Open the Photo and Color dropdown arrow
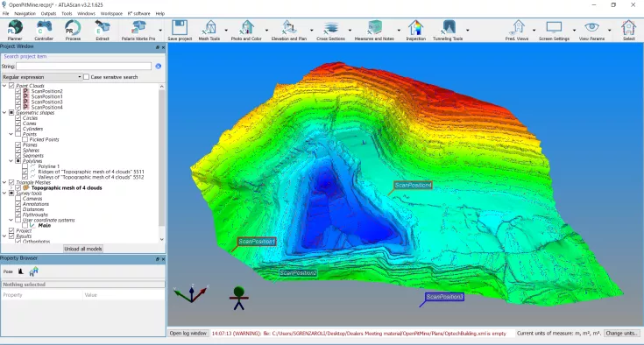 [267, 30]
